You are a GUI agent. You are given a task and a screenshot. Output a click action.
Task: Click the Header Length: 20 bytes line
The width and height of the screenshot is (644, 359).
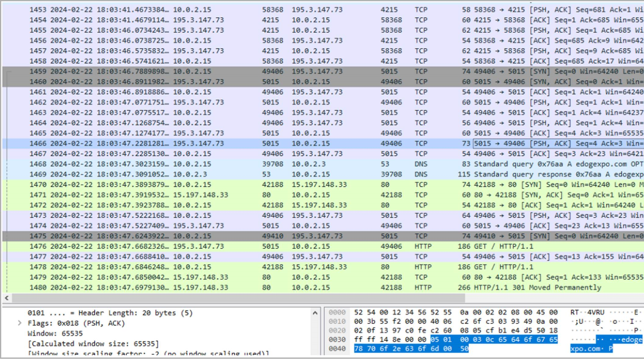[x=110, y=313]
